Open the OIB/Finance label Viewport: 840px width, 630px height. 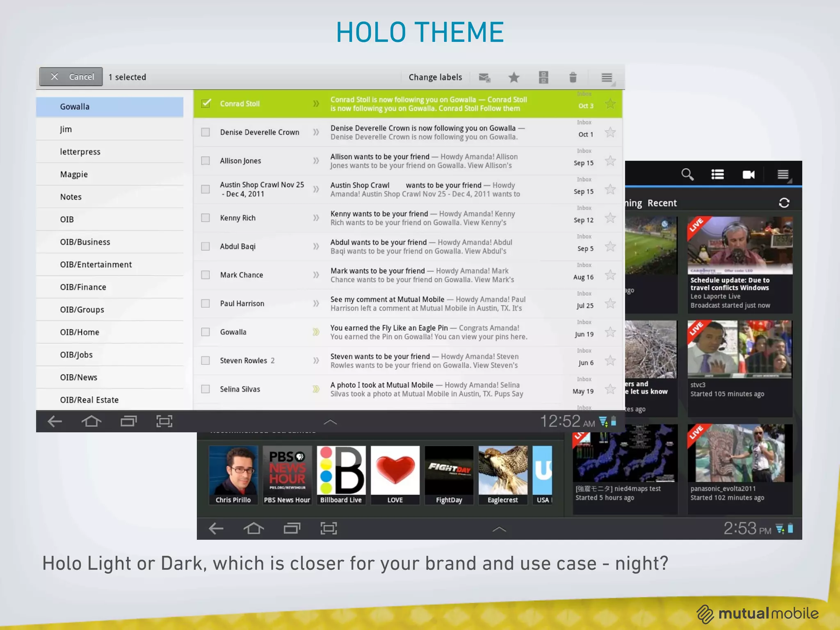pyautogui.click(x=110, y=287)
